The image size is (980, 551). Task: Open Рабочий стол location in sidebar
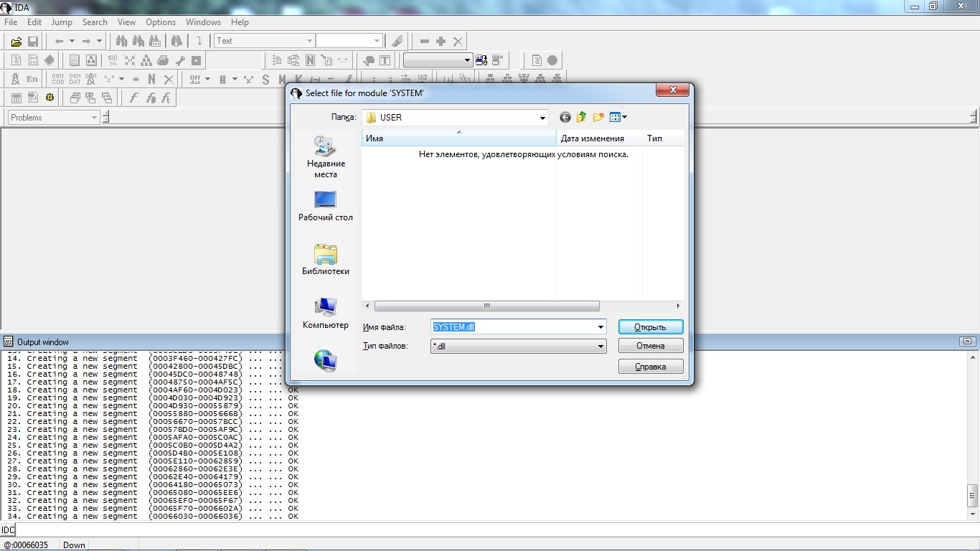[325, 206]
